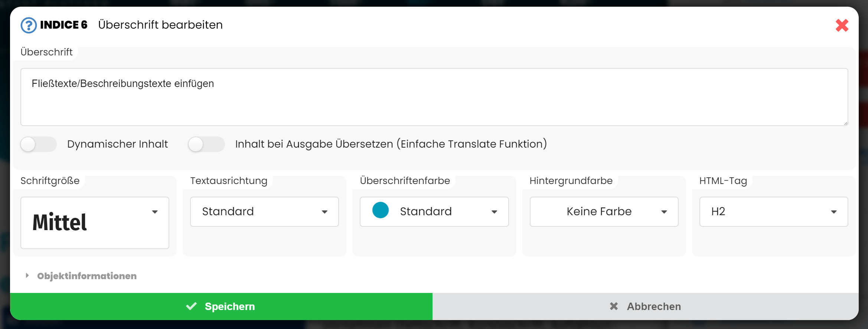This screenshot has width=868, height=329.
Task: Click the HTML-Tag dropdown caret
Action: [x=833, y=212]
